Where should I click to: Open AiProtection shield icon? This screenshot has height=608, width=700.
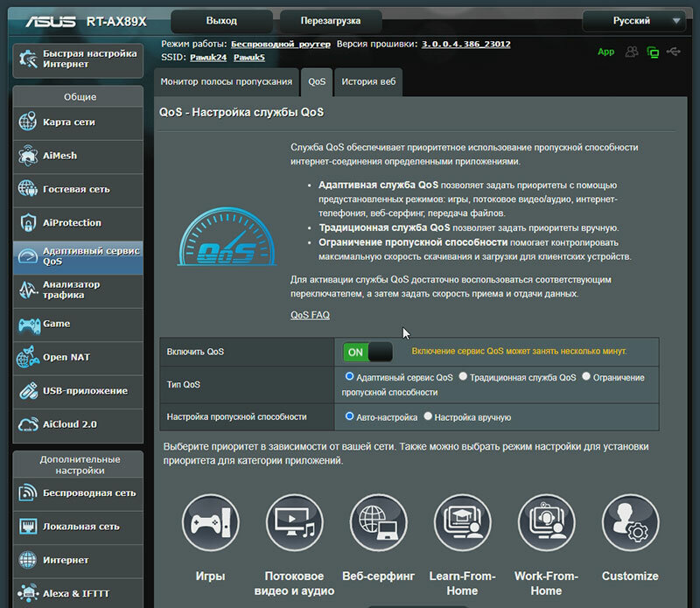coord(28,222)
